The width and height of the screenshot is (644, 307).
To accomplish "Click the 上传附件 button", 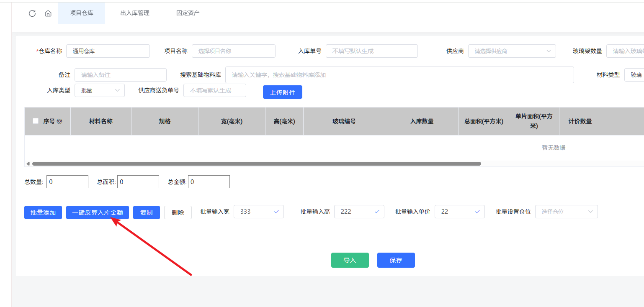I will [282, 92].
